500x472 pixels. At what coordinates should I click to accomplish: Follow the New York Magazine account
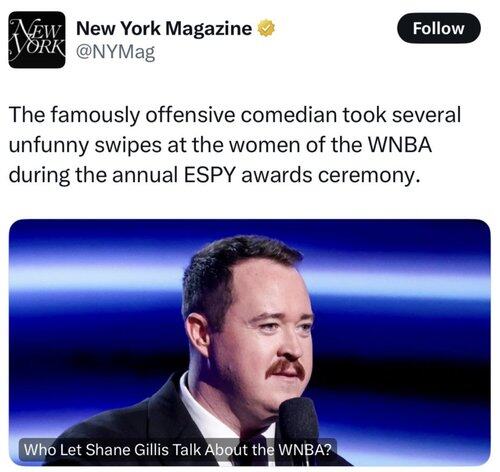point(439,28)
